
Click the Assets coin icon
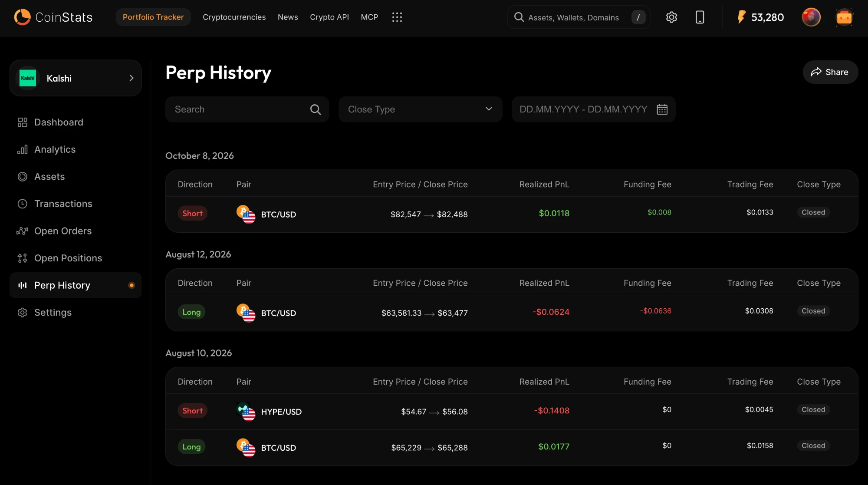coord(22,177)
